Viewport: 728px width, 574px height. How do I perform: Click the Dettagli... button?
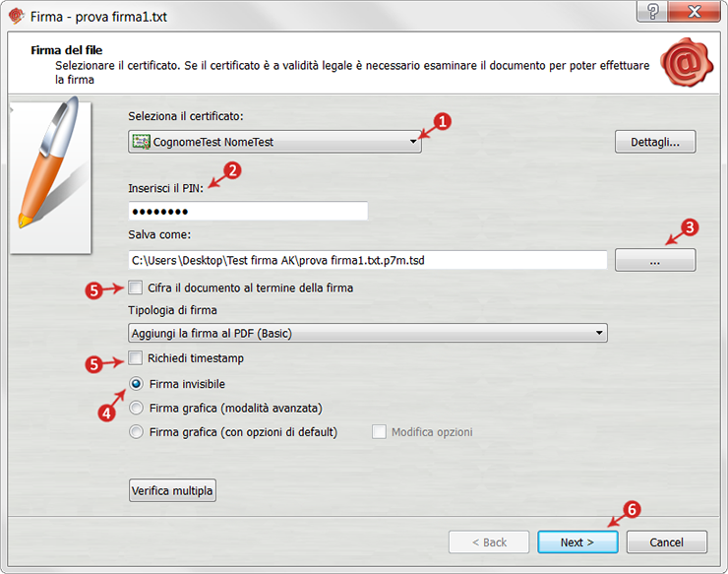tap(655, 142)
